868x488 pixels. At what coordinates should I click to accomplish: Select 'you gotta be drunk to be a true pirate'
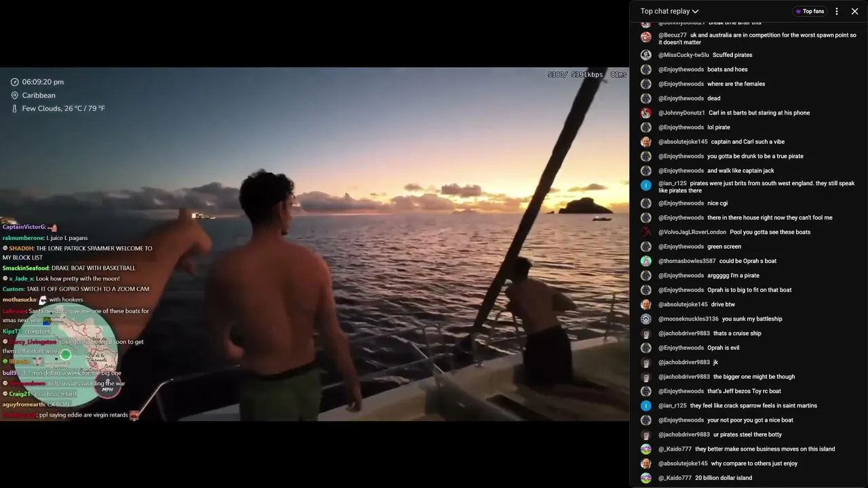click(x=755, y=156)
